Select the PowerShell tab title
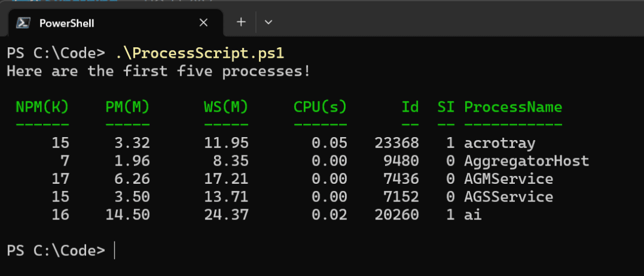Screen dimensions: 644x276 point(67,23)
